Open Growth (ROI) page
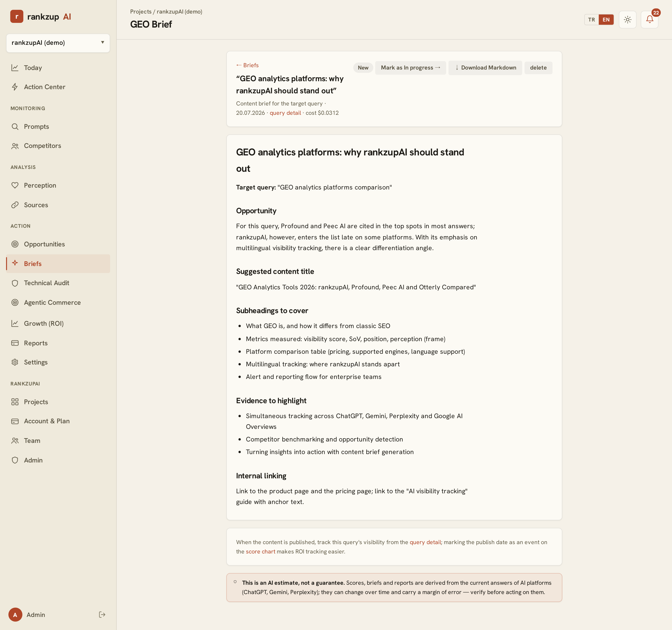 tap(58, 323)
